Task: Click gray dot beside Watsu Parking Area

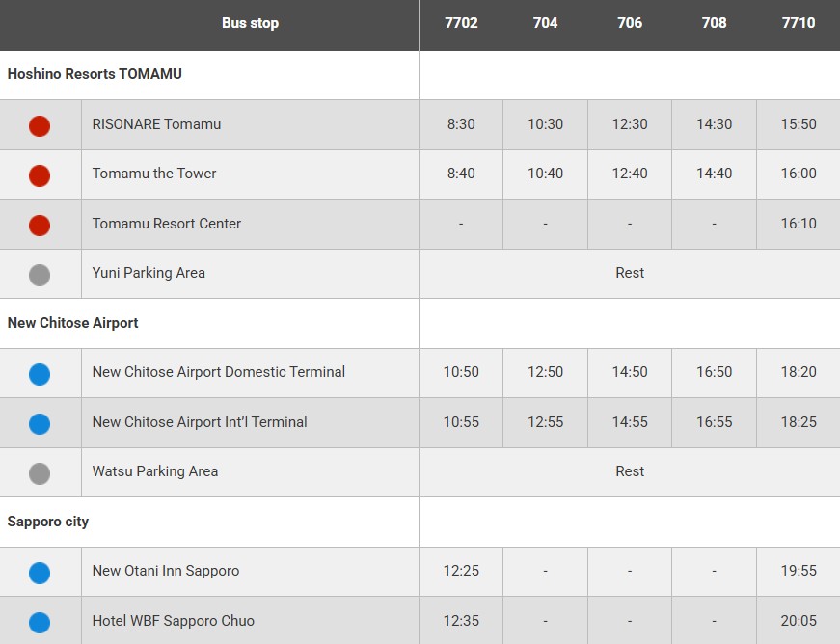Action: tap(40, 473)
